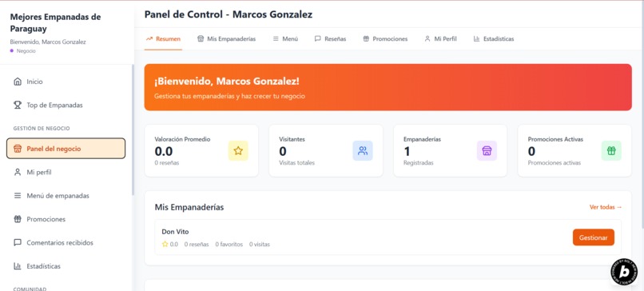Click the Panel de Control - Marcos Gonzalez heading
Viewport: 644px width, 291px height.
pos(229,14)
